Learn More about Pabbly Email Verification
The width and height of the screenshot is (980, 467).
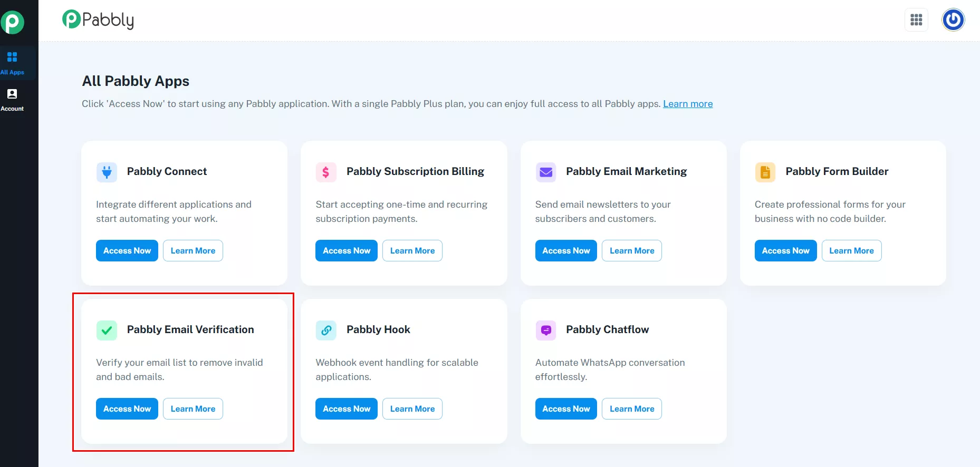click(193, 408)
